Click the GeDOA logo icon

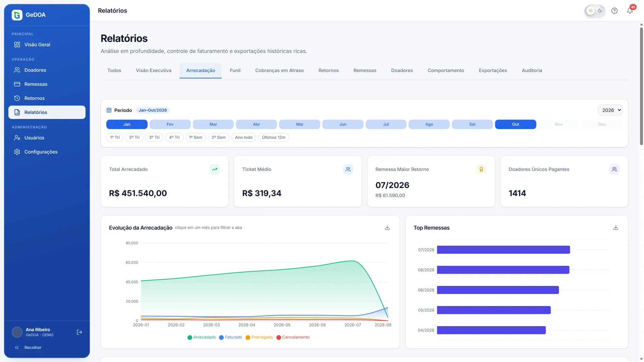[x=17, y=15]
